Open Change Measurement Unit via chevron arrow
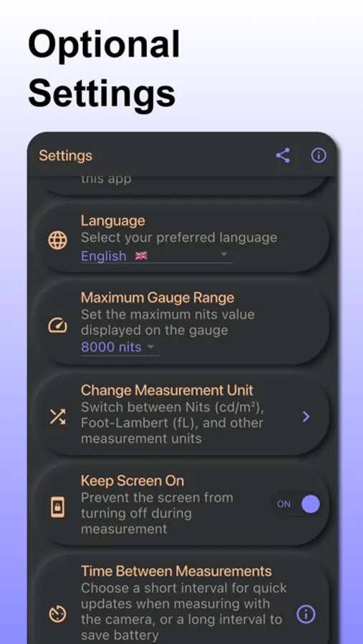 click(306, 417)
